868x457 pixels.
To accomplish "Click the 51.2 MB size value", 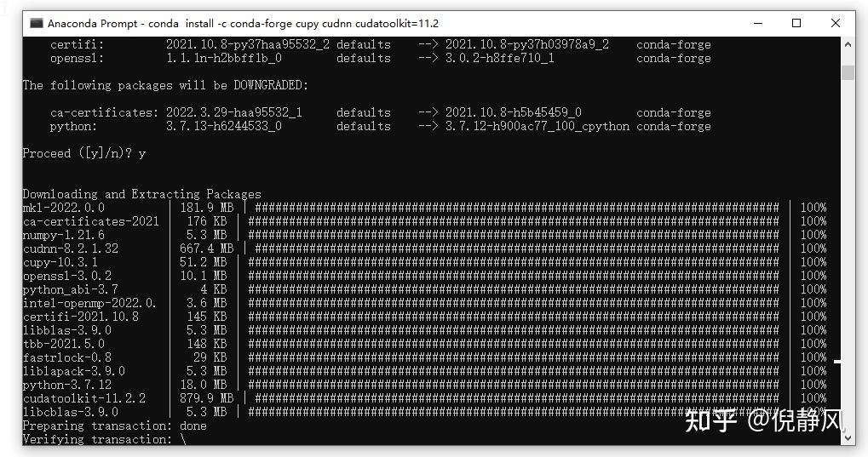I will (x=204, y=262).
